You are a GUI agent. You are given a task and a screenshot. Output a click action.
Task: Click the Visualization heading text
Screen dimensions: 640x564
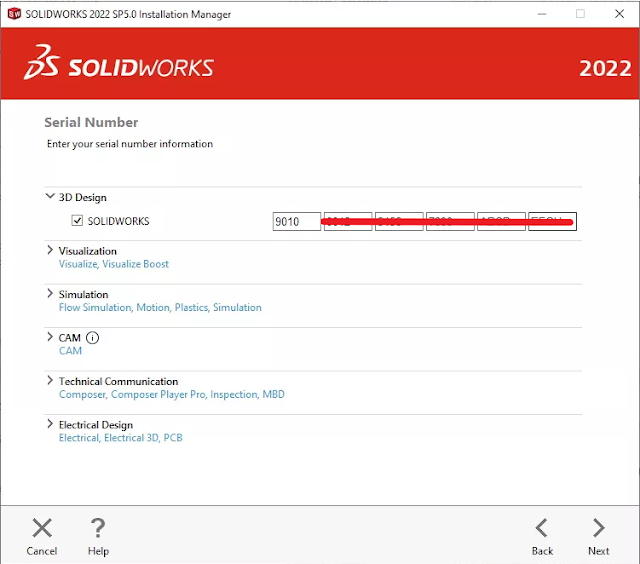tap(87, 251)
